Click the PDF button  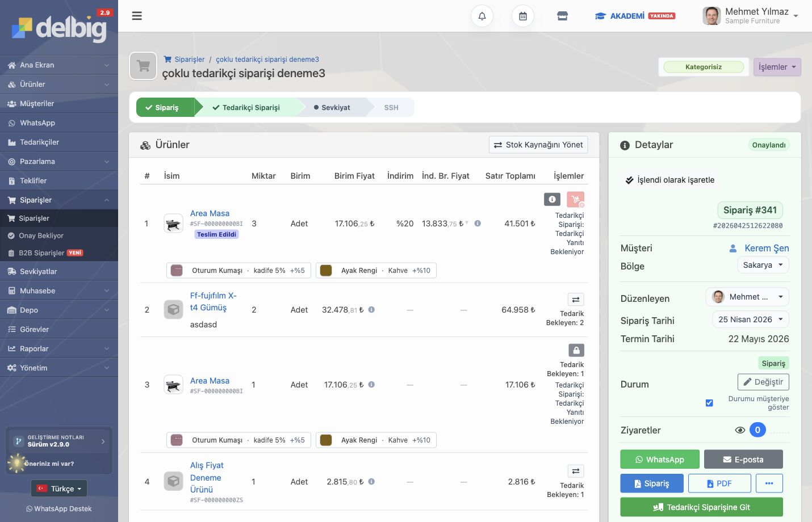[x=719, y=483]
